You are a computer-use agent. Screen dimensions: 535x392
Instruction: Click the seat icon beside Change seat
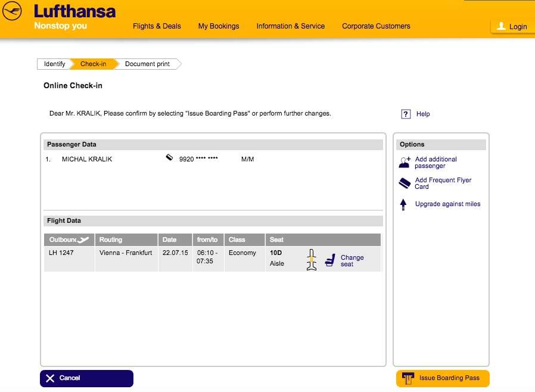pos(330,260)
